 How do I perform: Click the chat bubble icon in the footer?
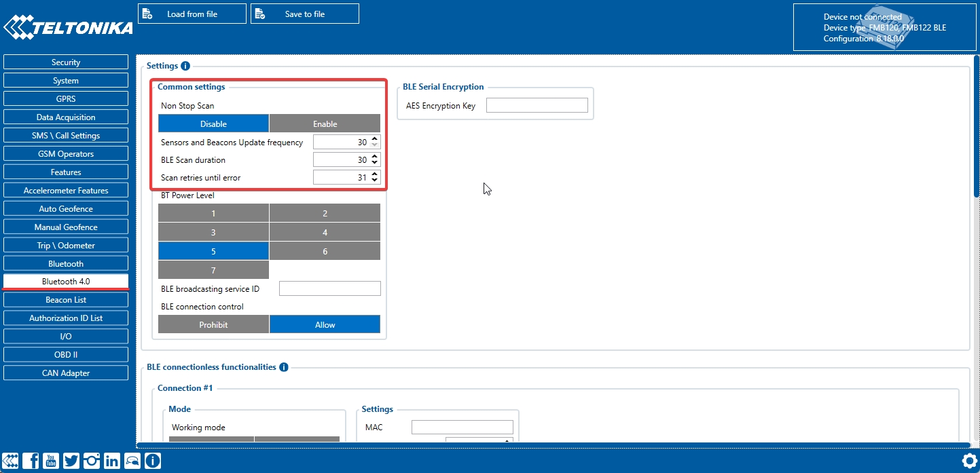132,461
